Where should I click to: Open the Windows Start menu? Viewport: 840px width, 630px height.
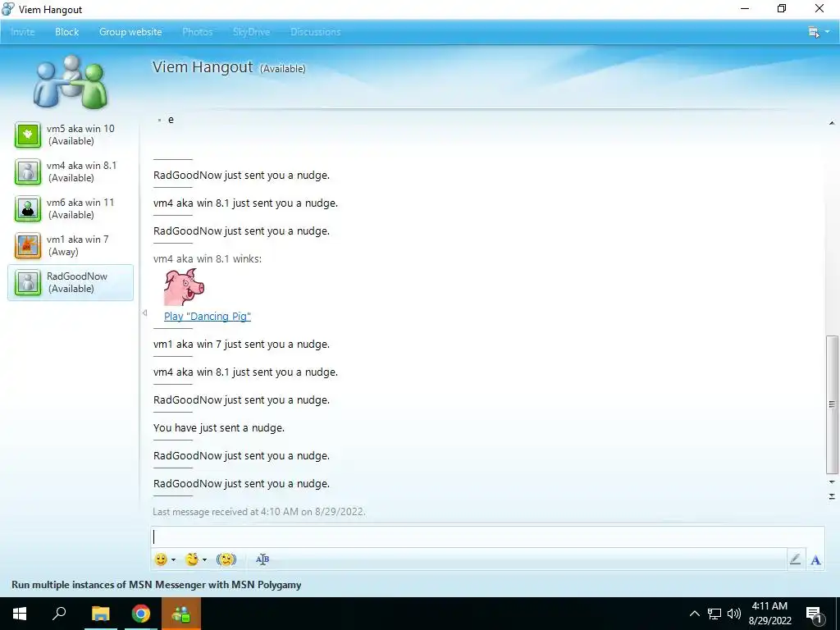tap(20, 614)
